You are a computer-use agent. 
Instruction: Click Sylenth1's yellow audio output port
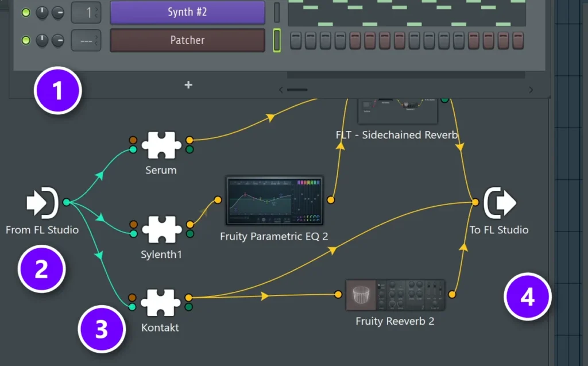click(x=190, y=225)
